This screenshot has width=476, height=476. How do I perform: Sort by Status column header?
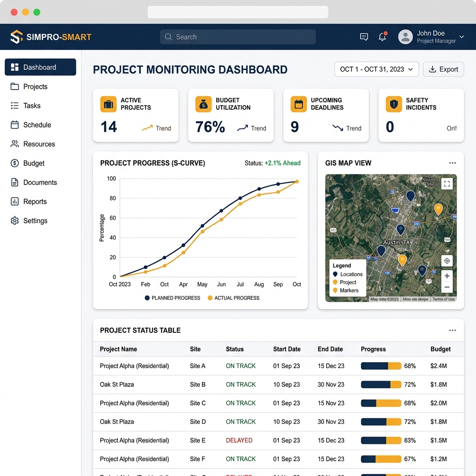(235, 349)
